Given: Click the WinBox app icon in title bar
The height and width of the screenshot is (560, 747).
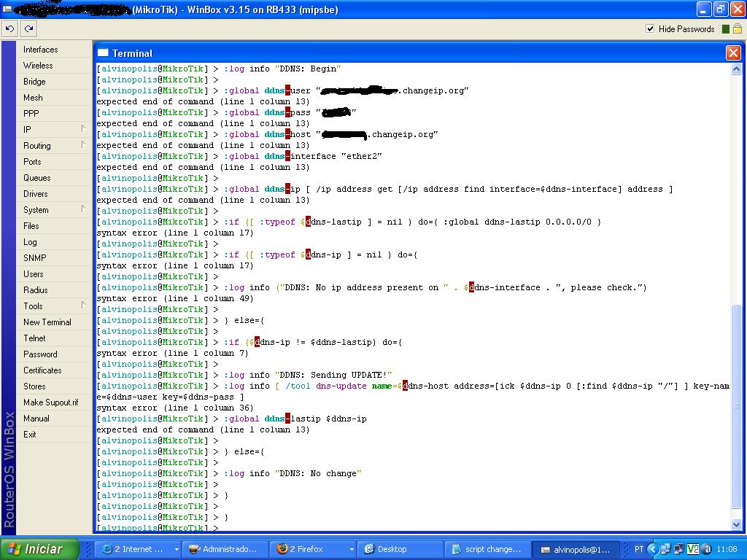Looking at the screenshot, I should 7,9.
